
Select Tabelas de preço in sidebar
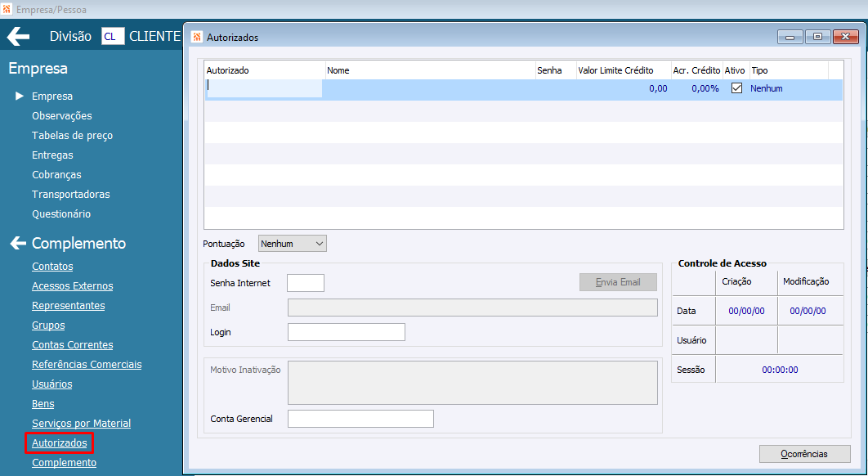click(x=73, y=135)
